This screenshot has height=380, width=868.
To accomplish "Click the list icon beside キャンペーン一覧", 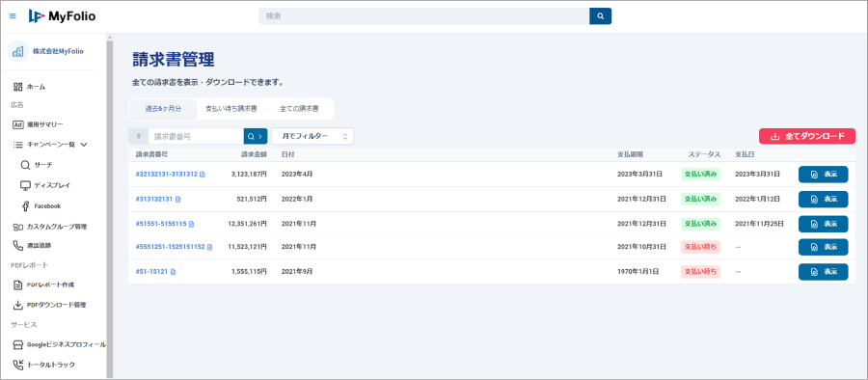I will [x=17, y=145].
